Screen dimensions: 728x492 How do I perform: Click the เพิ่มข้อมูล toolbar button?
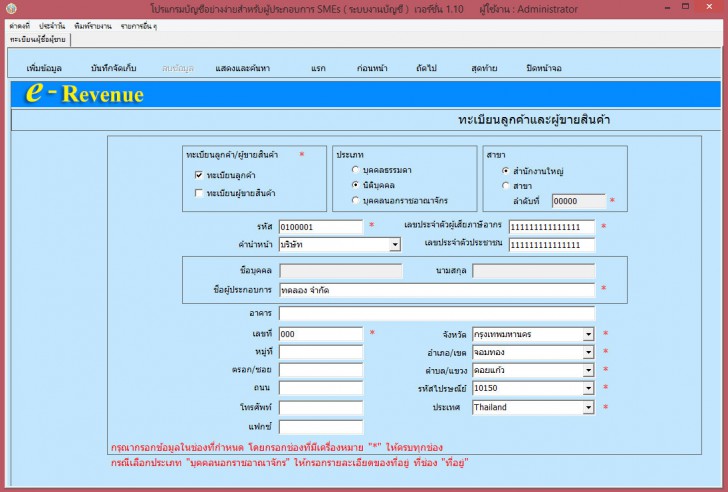[44, 68]
